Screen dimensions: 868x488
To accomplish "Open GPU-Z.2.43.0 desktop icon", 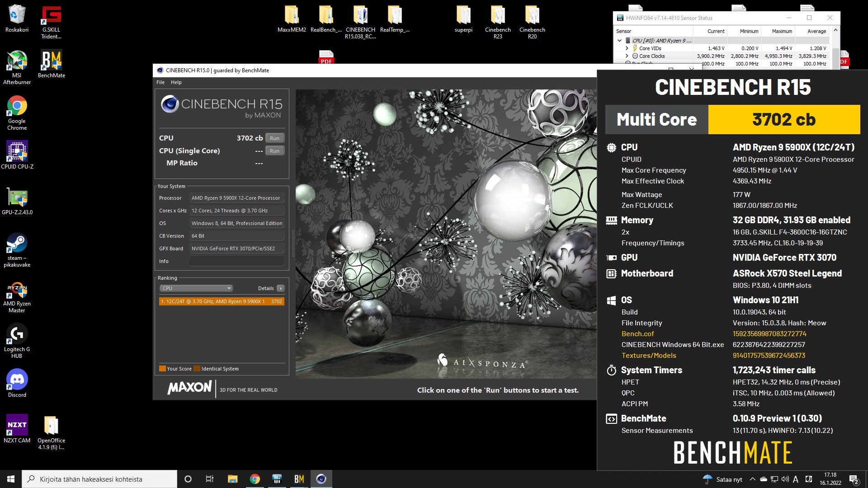I will (x=17, y=201).
